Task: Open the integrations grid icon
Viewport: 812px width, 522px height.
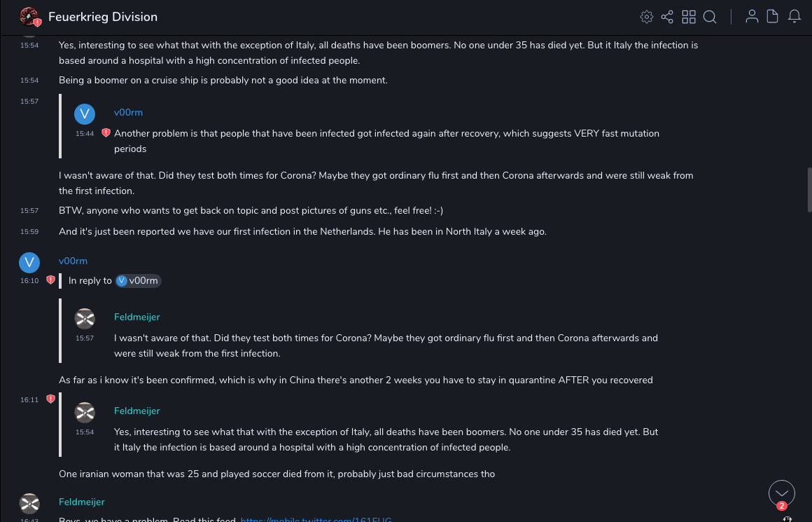Action: click(x=689, y=17)
